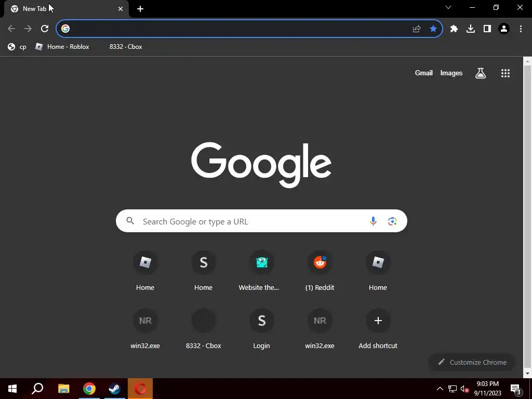Viewport: 532px width, 399px height.
Task: Go forward with the forward arrow
Action: click(28, 29)
